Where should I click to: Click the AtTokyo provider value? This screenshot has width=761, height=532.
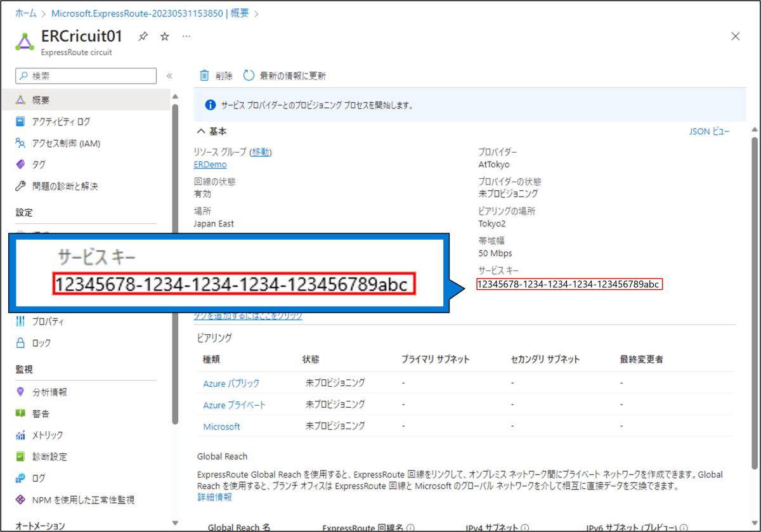point(494,164)
